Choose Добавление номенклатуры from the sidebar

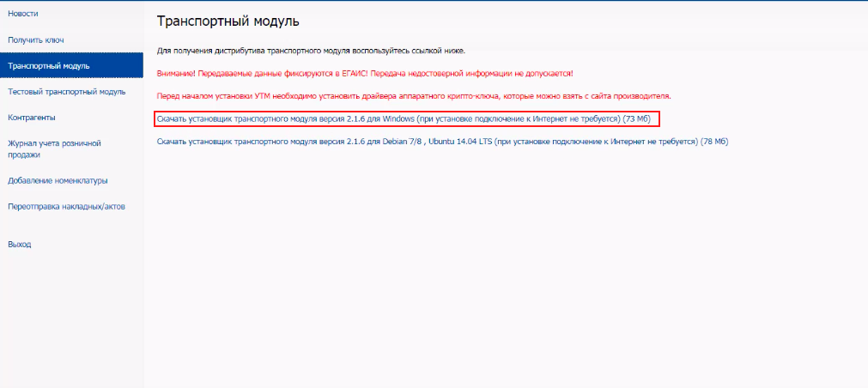click(x=58, y=180)
